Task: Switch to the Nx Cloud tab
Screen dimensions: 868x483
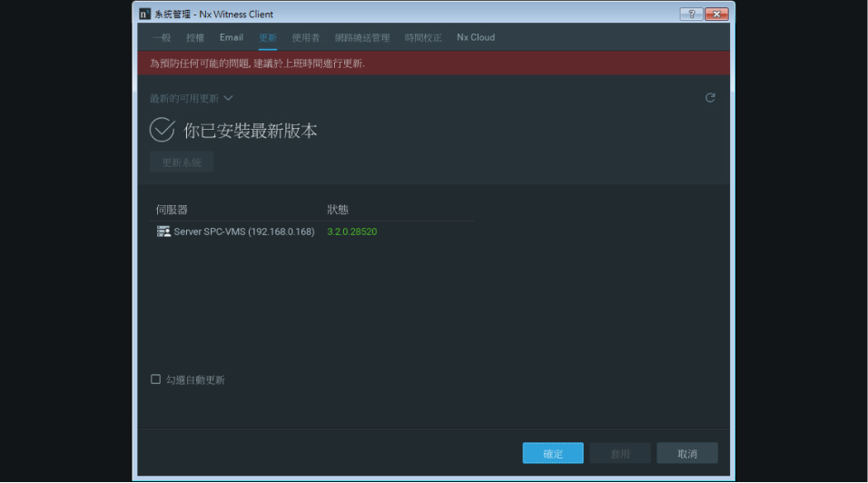Action: 476,37
